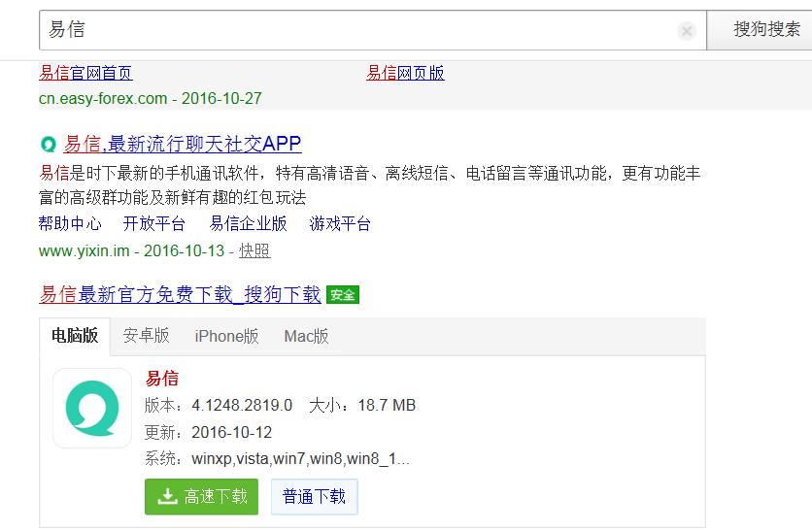Image resolution: width=812 pixels, height=531 pixels.
Task: Click the cn.easy-forex.com URL text
Action: click(x=103, y=98)
